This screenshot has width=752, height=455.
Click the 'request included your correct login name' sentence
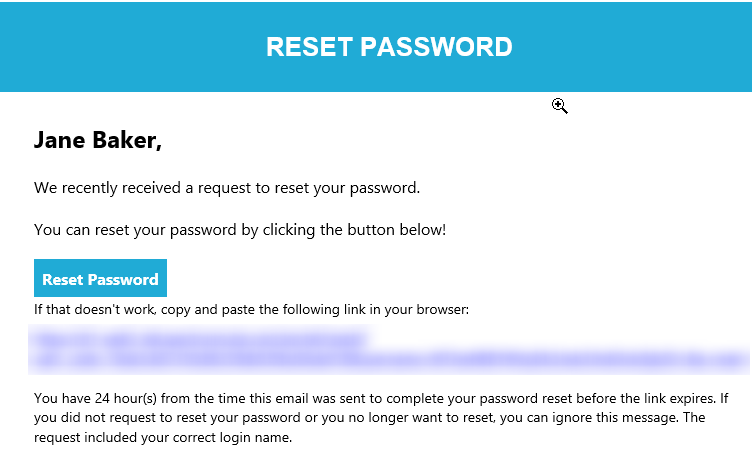[163, 437]
